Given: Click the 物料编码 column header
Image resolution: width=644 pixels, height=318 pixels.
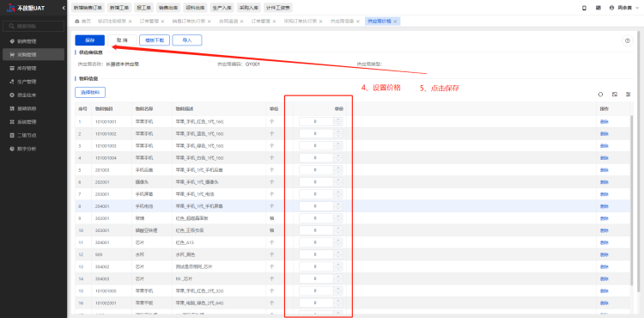Looking at the screenshot, I should (104, 109).
